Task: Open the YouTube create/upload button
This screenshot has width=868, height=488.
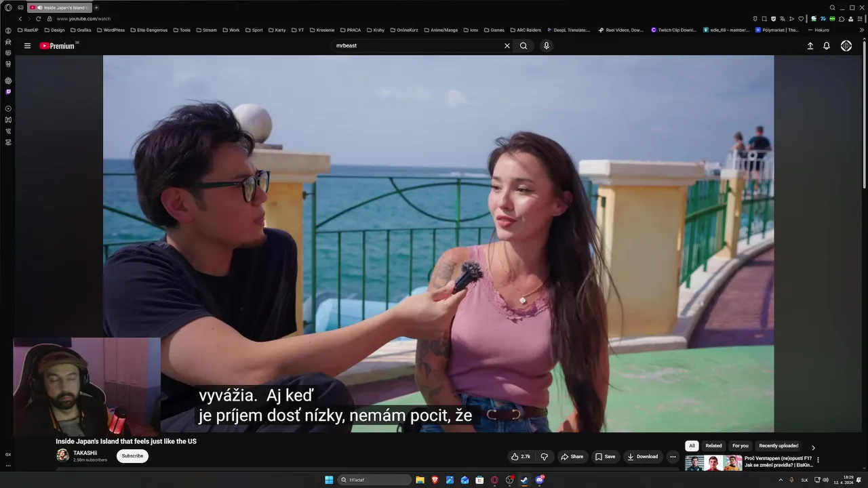Action: pos(810,46)
